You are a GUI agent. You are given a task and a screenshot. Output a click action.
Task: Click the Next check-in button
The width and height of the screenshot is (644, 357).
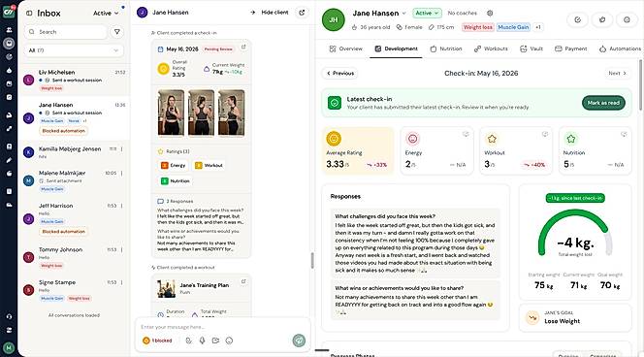[618, 73]
